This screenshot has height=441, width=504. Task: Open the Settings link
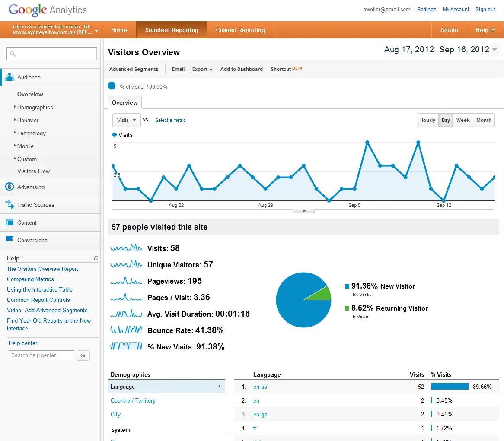tap(427, 10)
